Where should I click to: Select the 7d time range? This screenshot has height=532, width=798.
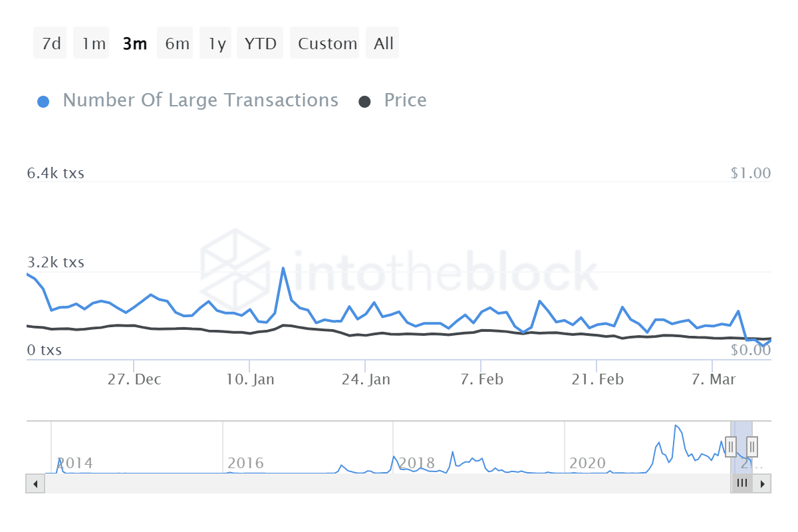(x=50, y=43)
